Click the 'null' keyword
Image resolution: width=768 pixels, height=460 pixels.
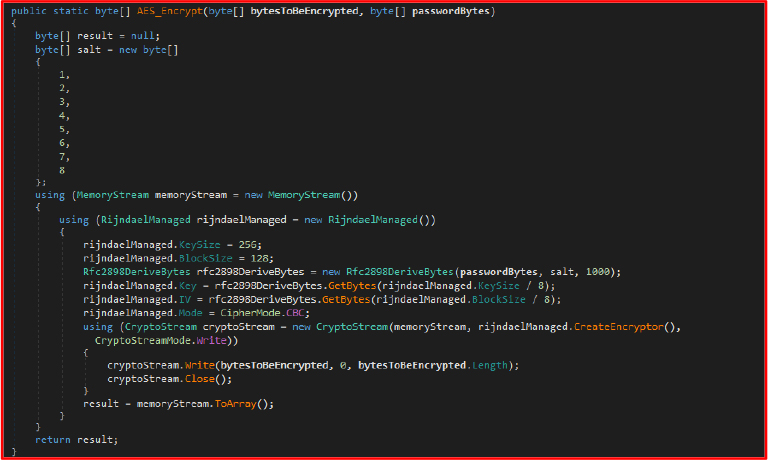coord(143,36)
